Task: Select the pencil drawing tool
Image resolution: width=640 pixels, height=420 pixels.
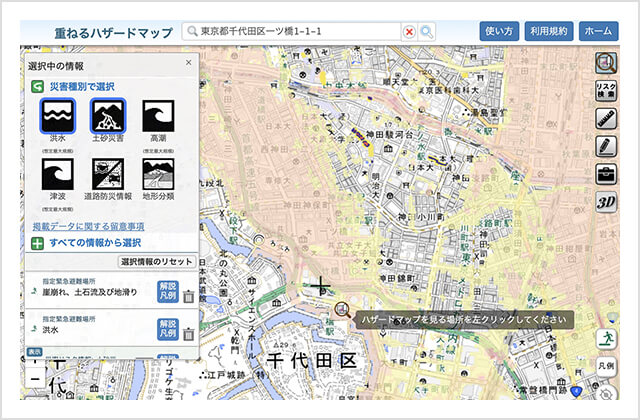Action: 606,147
